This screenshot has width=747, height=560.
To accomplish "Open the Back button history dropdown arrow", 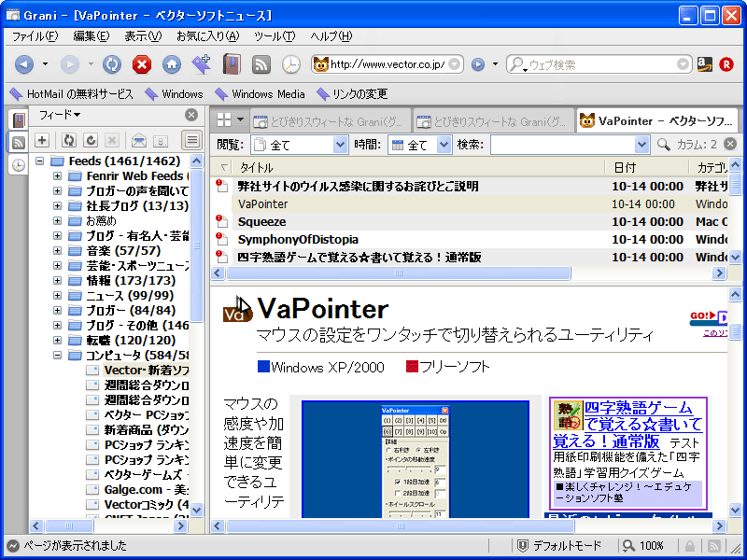I will point(45,64).
